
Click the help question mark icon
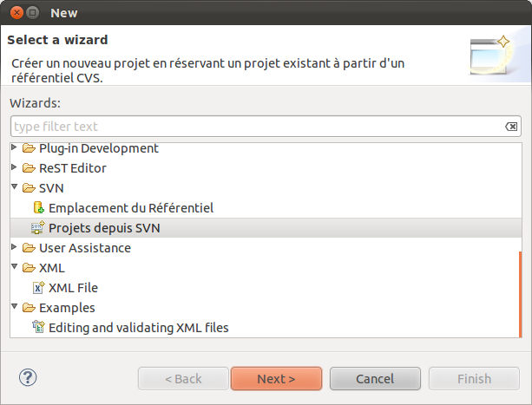[x=28, y=377]
